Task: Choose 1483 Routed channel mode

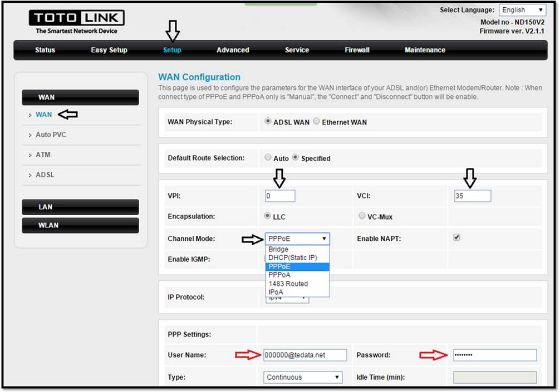Action: coord(297,284)
